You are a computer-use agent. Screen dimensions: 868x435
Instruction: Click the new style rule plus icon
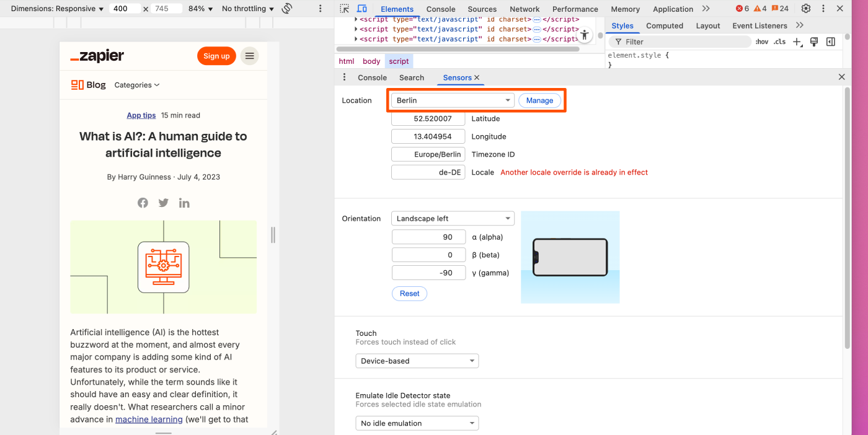click(x=797, y=42)
